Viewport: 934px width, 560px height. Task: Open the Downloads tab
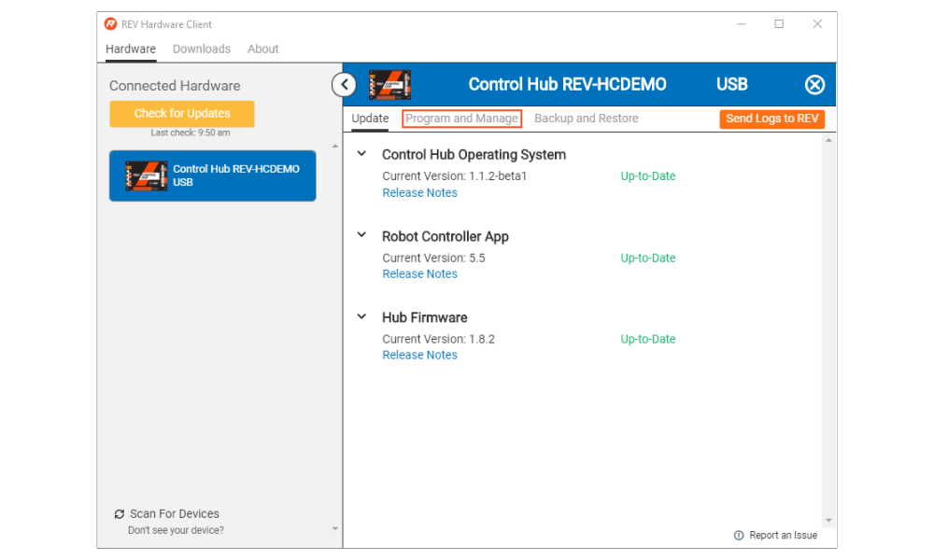pyautogui.click(x=202, y=49)
